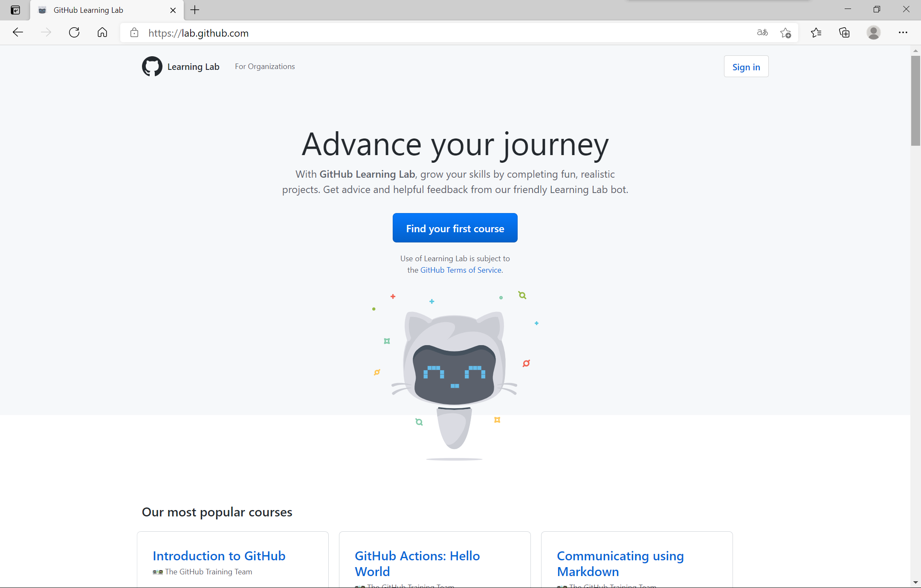View site information via lock icon
921x588 pixels.
coord(134,33)
